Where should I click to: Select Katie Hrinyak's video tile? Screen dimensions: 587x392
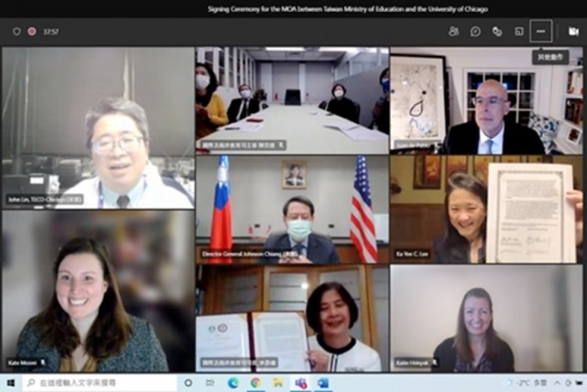click(x=486, y=319)
